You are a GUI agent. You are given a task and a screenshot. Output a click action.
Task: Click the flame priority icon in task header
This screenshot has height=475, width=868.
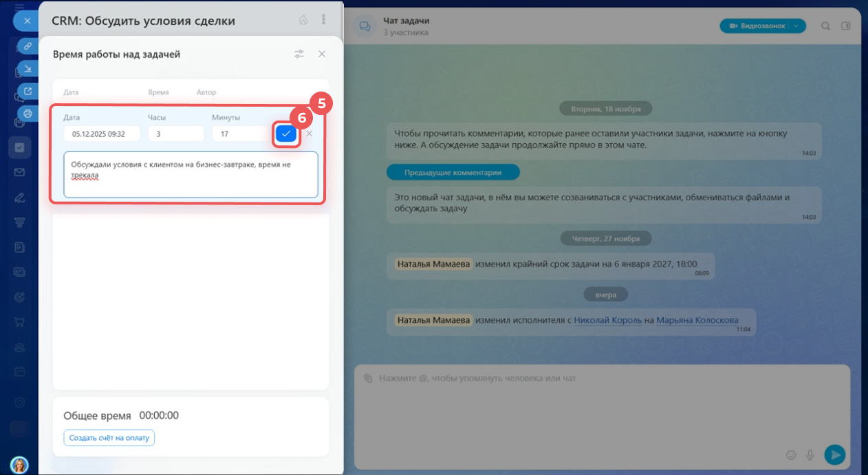coord(303,20)
